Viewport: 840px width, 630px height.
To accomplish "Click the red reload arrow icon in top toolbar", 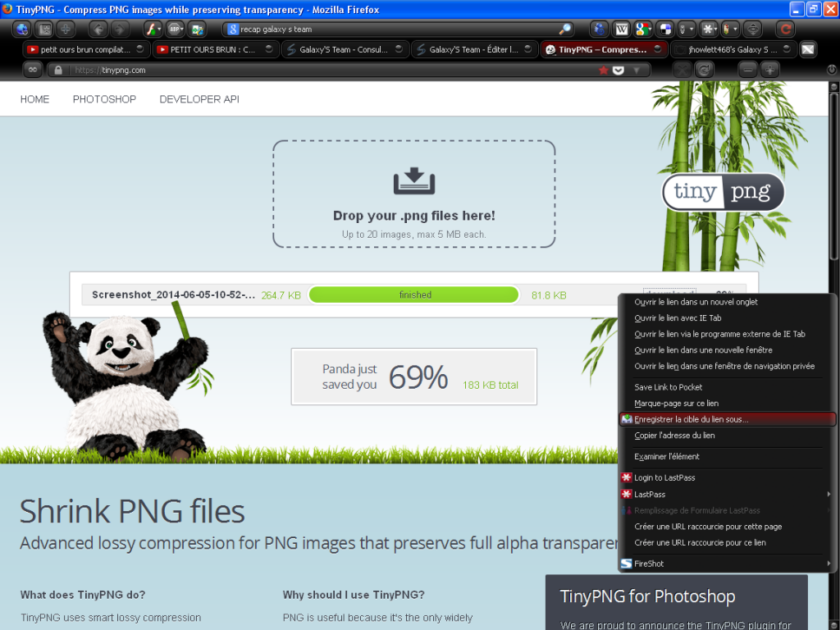I will pos(785,30).
